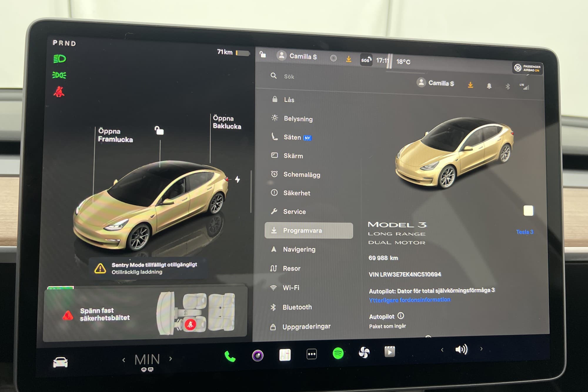Tap the 69 988 km odometer reading
The height and width of the screenshot is (392, 588).
tap(383, 258)
